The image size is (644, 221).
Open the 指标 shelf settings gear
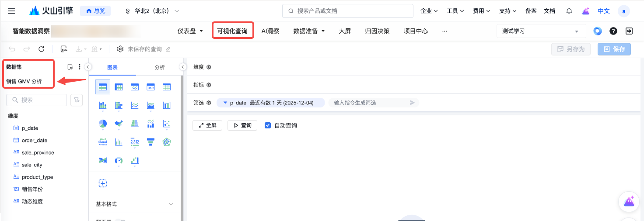click(x=209, y=85)
